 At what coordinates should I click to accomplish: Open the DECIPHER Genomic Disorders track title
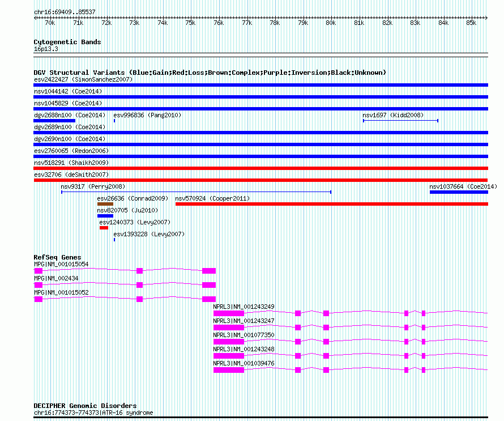pos(85,406)
